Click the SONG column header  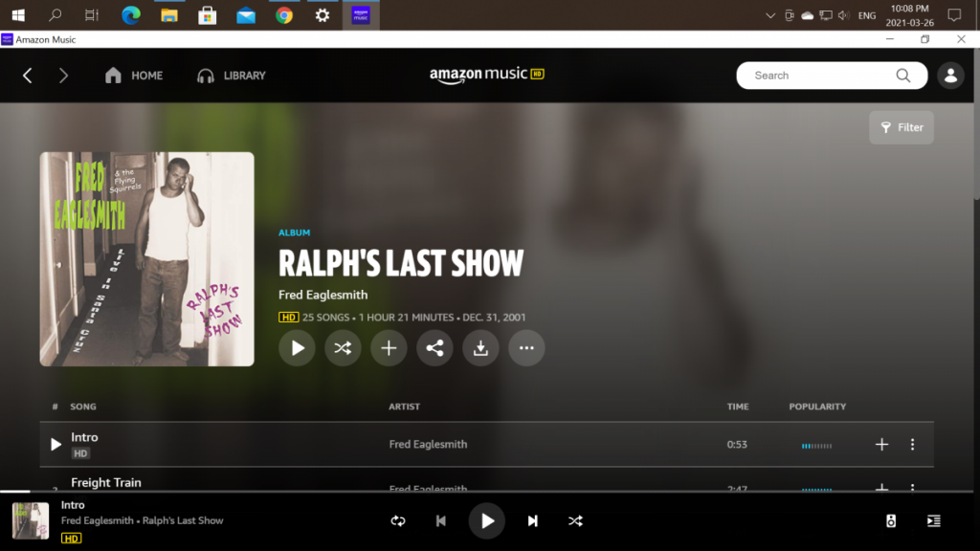(83, 407)
